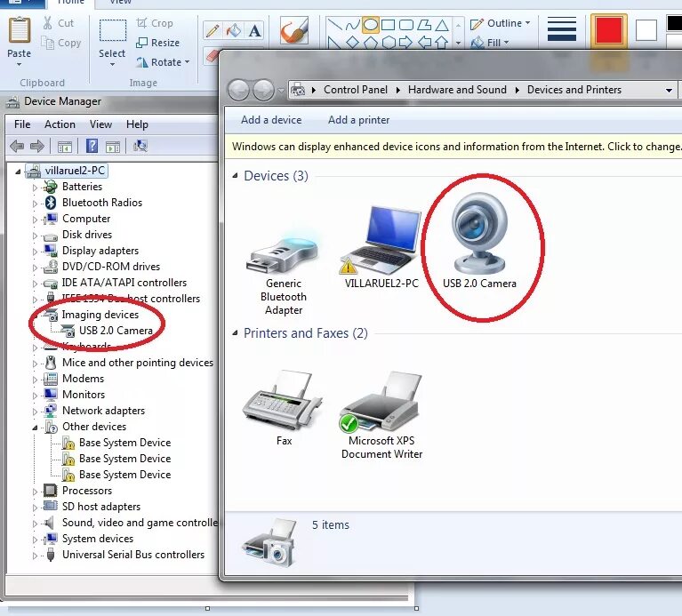Click Device Manager Back arrow toolbar icon
The image size is (682, 616).
point(17,146)
